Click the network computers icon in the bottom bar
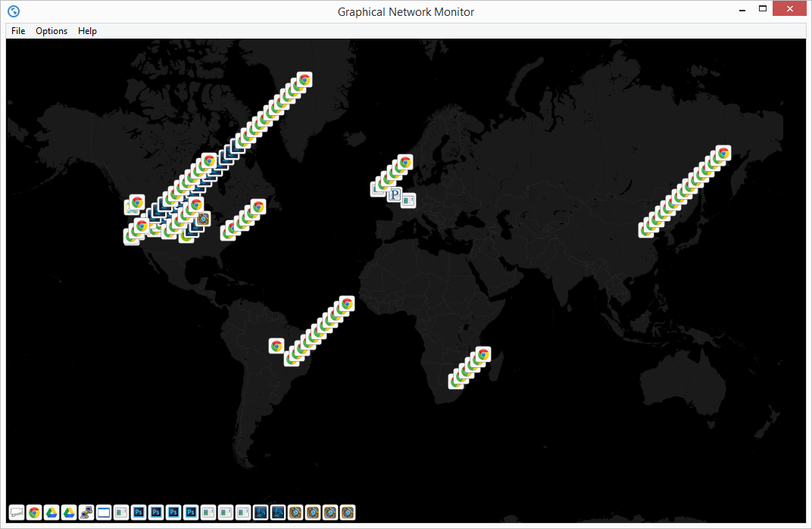This screenshot has width=812, height=529. click(86, 513)
